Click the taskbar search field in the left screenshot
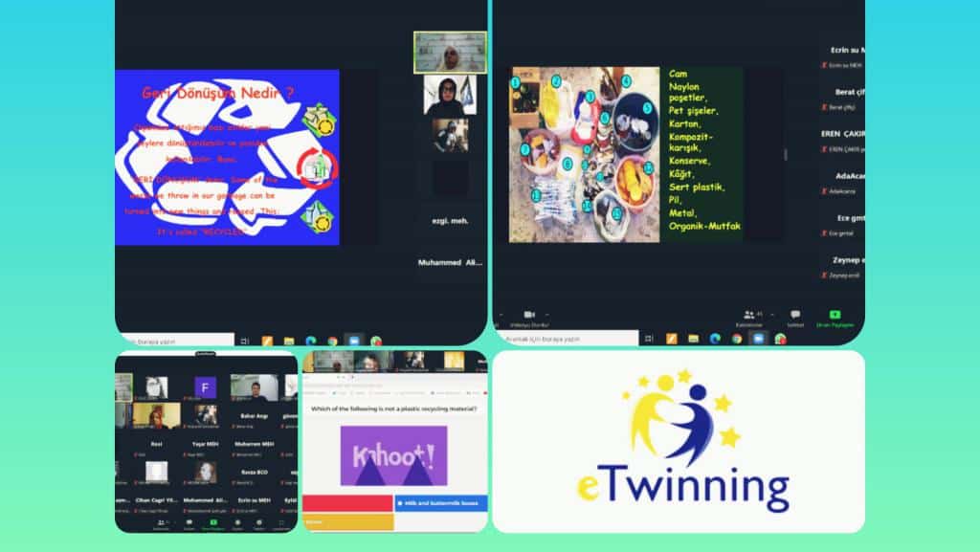Viewport: 980px width, 552px height. pos(177,341)
